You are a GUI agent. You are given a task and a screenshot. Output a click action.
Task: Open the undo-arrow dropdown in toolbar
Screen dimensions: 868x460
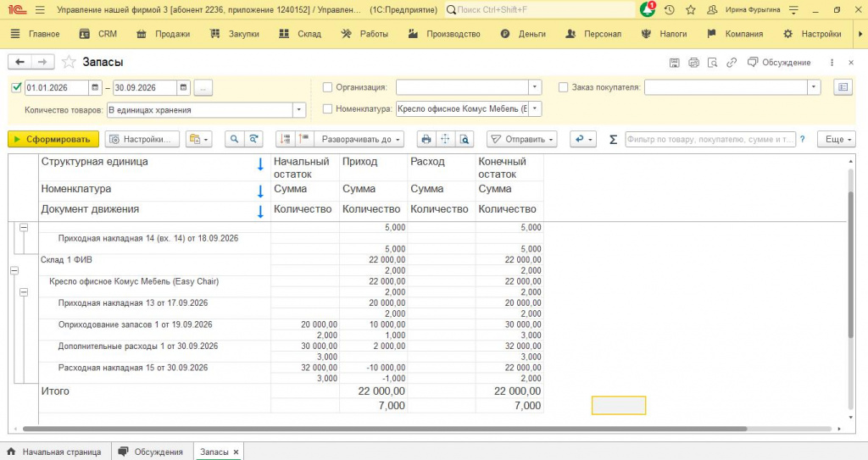(583, 139)
